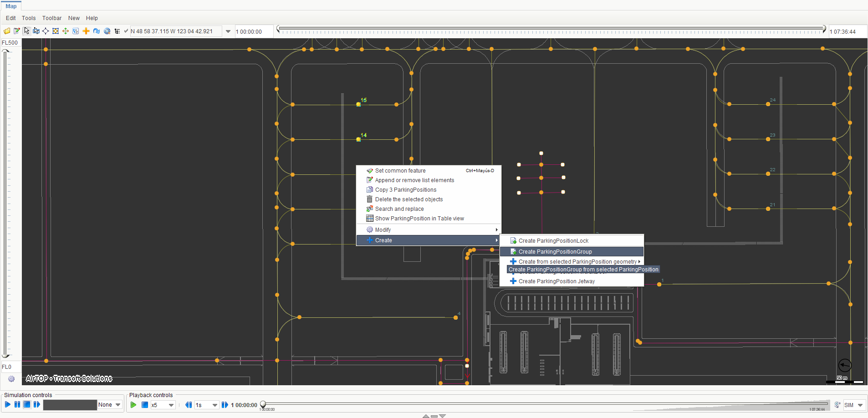Pause the simulation
The image size is (868, 418).
[17, 404]
